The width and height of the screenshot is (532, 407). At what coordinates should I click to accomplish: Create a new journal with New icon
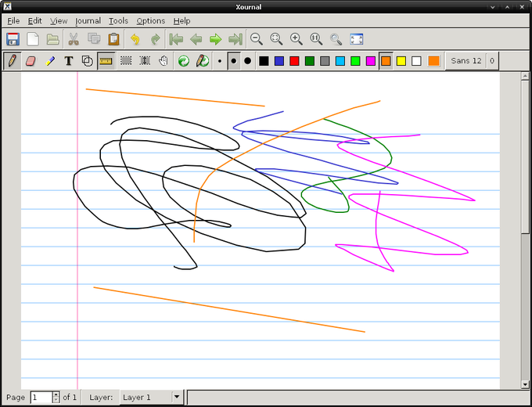click(33, 39)
